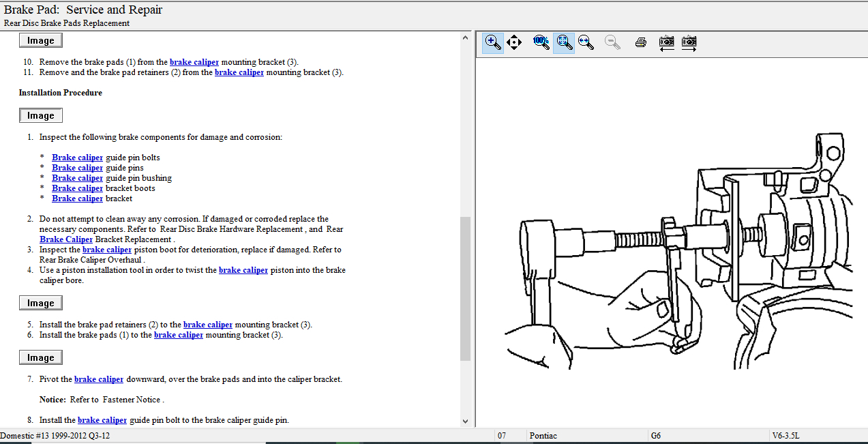This screenshot has height=444, width=868.
Task: Open Brake caliper link beside guide pin bushing
Action: point(77,178)
